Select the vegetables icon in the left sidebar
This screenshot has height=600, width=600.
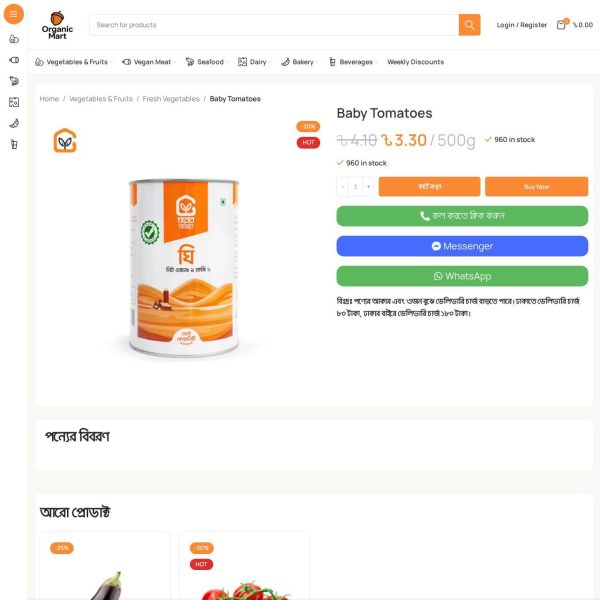[14, 39]
